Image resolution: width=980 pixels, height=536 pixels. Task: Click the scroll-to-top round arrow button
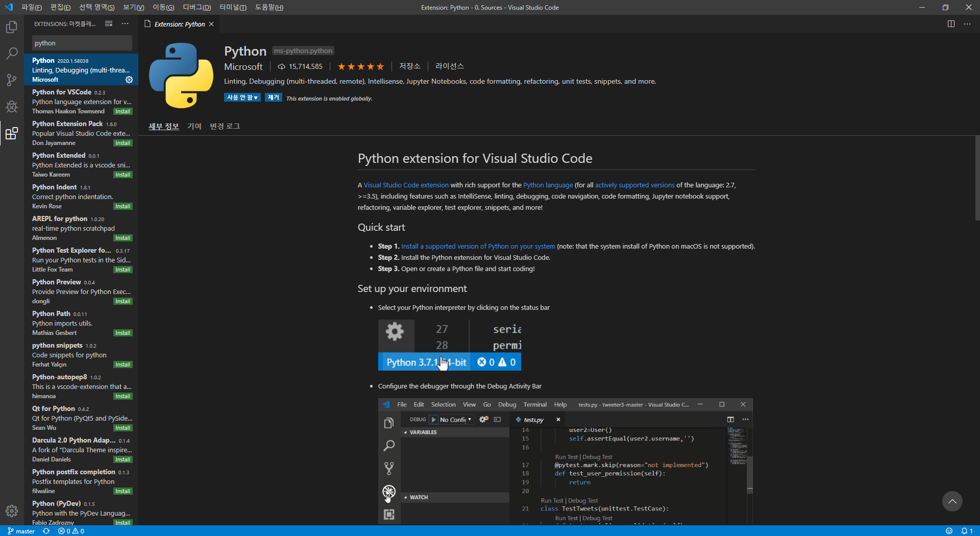click(952, 501)
